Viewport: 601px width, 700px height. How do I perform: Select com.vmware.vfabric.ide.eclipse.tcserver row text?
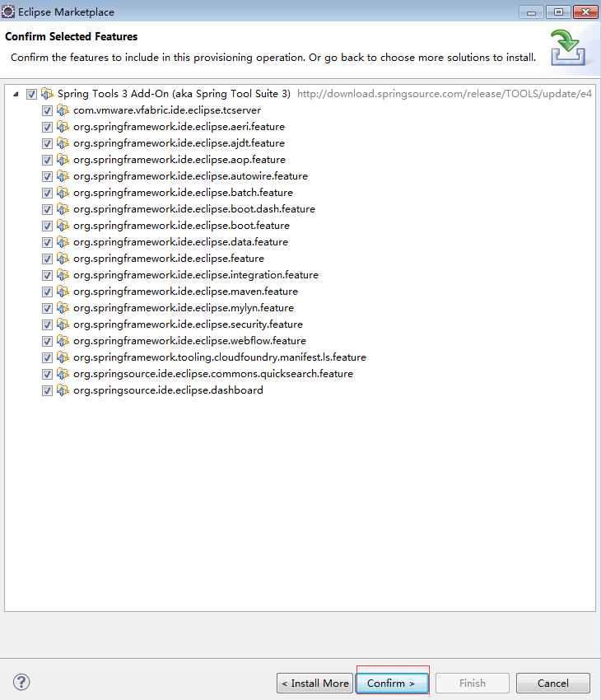[167, 110]
